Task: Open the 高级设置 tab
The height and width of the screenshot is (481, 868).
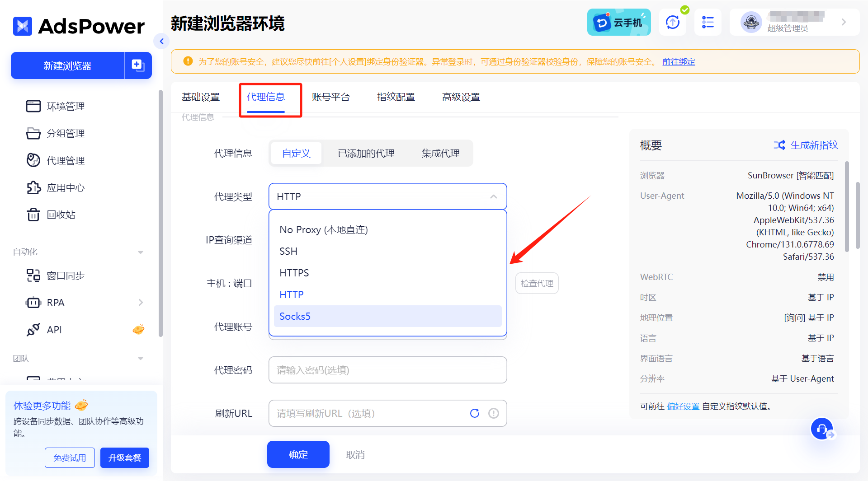Action: 461,97
